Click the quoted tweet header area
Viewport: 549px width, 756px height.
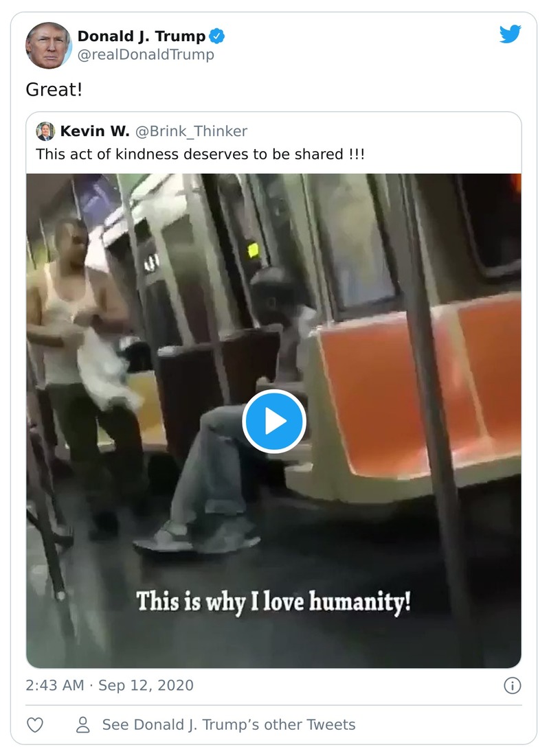coord(273,143)
